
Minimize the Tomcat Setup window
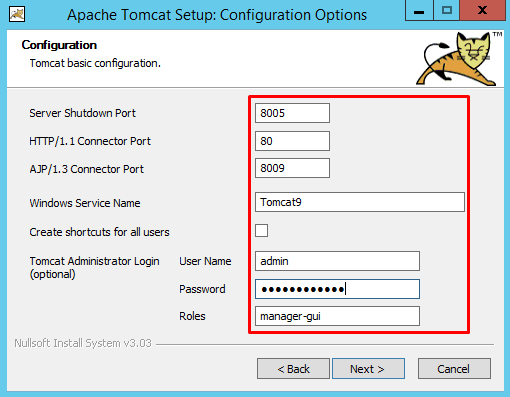419,11
